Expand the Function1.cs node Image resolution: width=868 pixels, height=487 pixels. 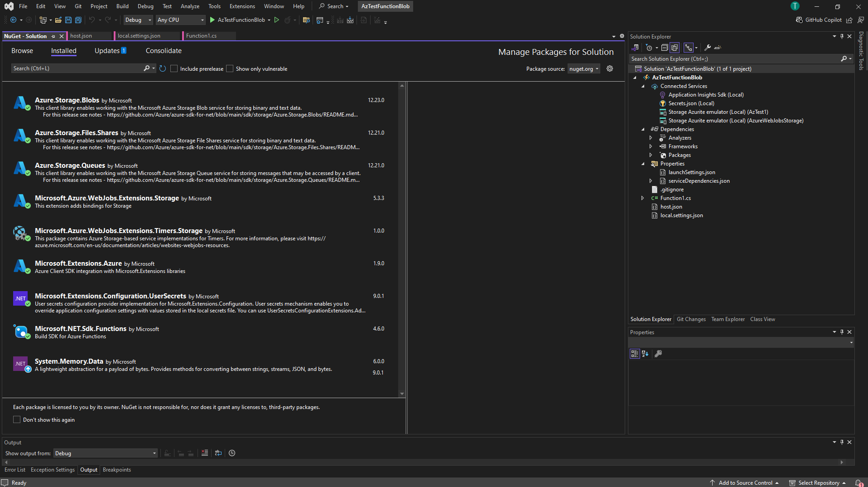coord(643,198)
